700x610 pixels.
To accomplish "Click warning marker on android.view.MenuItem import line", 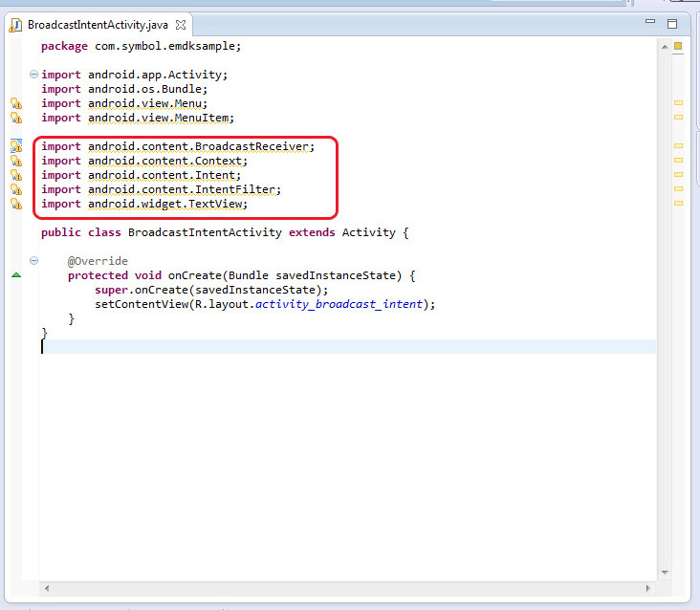I will 15,118.
